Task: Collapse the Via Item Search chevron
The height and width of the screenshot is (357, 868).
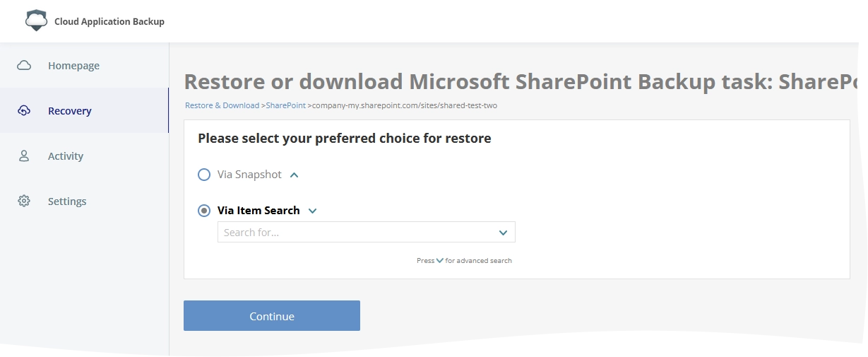Action: pos(313,211)
